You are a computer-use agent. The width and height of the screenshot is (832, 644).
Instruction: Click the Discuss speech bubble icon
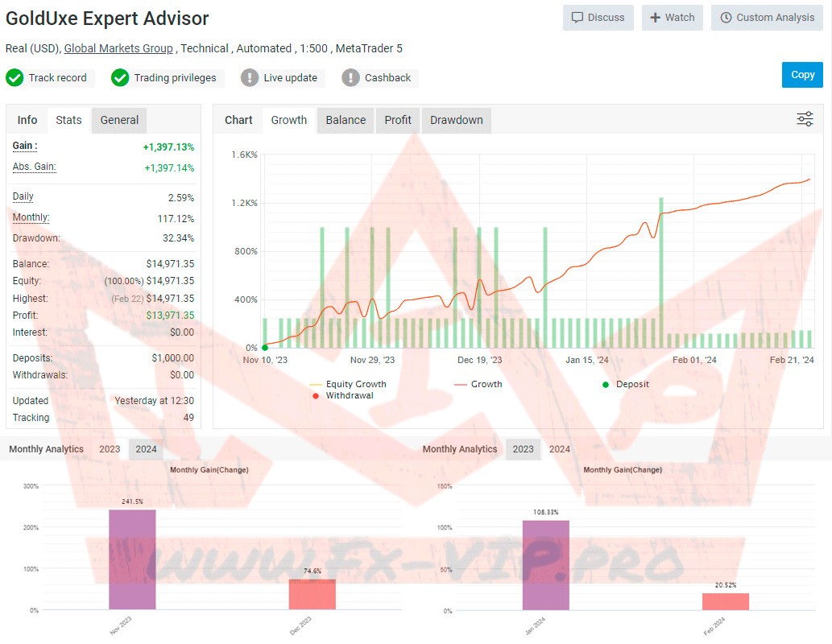[x=577, y=18]
